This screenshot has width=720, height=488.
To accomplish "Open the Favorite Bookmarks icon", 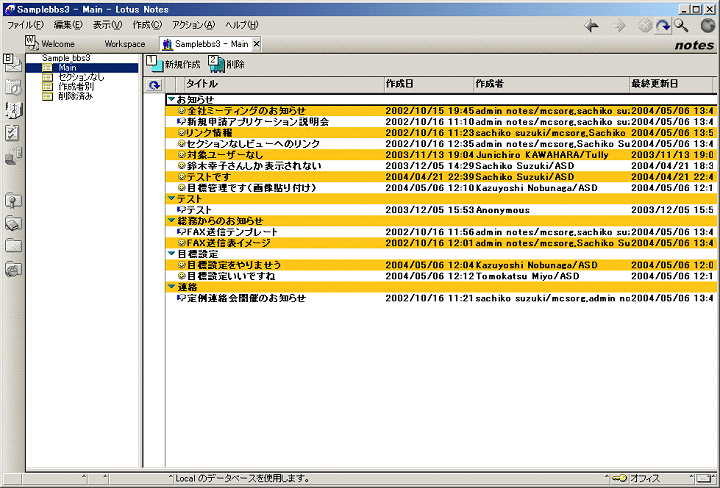I will [13, 201].
